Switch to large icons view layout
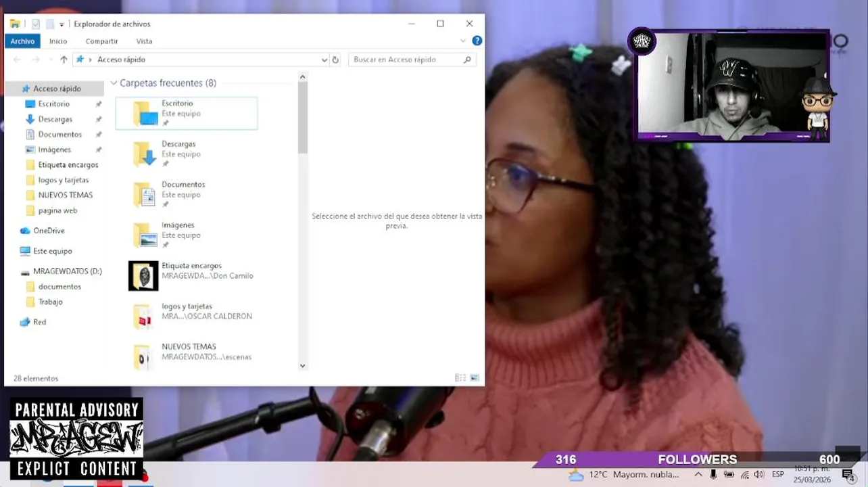Screen dimensions: 868x487 (x=475, y=378)
